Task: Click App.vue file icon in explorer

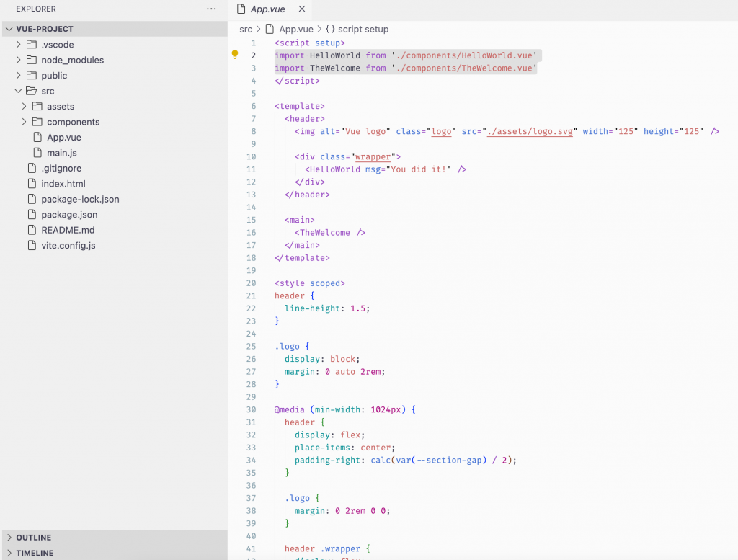Action: pyautogui.click(x=37, y=137)
